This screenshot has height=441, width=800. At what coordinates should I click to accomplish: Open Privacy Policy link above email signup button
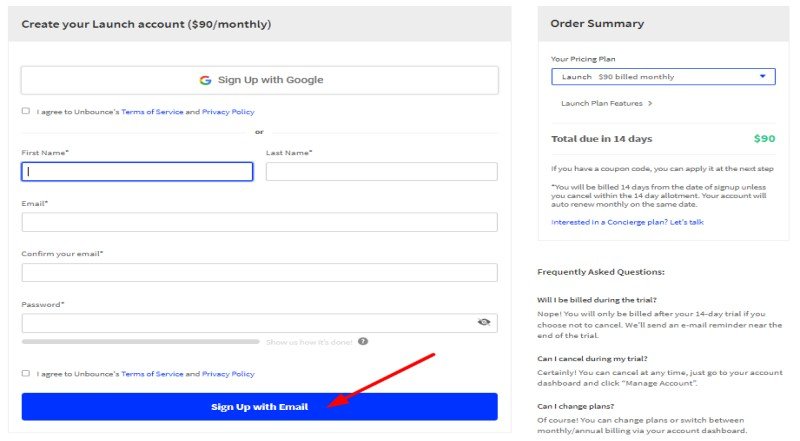pos(228,374)
